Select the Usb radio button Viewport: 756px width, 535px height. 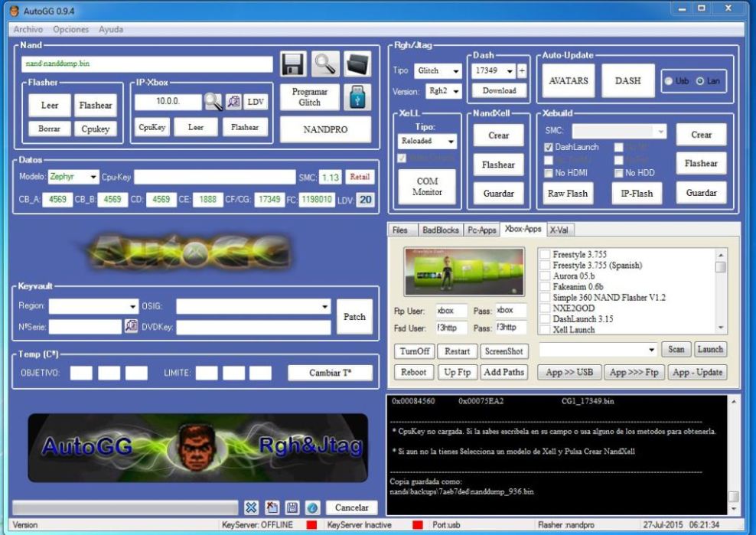(x=668, y=81)
